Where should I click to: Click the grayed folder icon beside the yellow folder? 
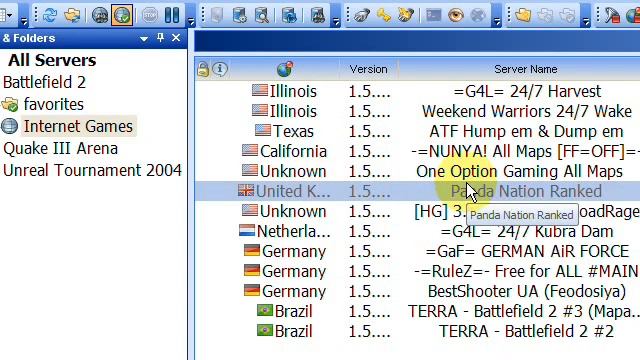click(545, 15)
